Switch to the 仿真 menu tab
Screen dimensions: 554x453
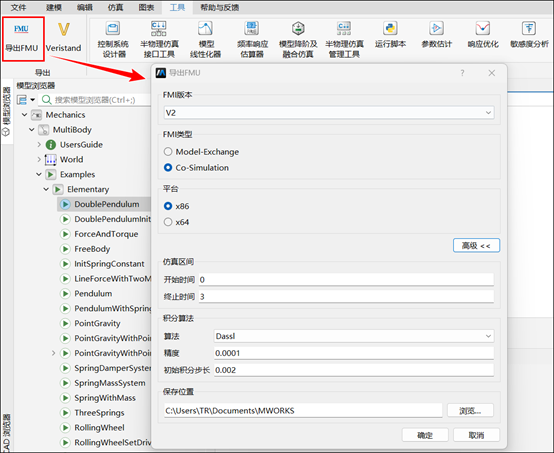click(115, 7)
